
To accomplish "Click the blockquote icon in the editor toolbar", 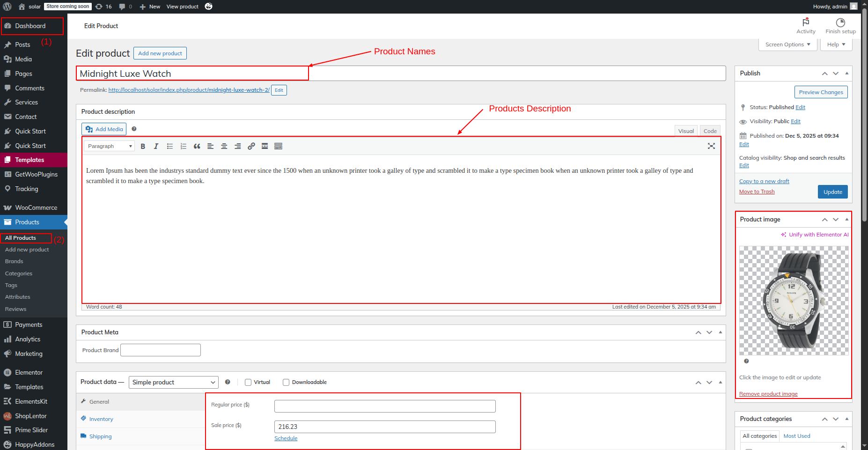I will click(x=197, y=147).
